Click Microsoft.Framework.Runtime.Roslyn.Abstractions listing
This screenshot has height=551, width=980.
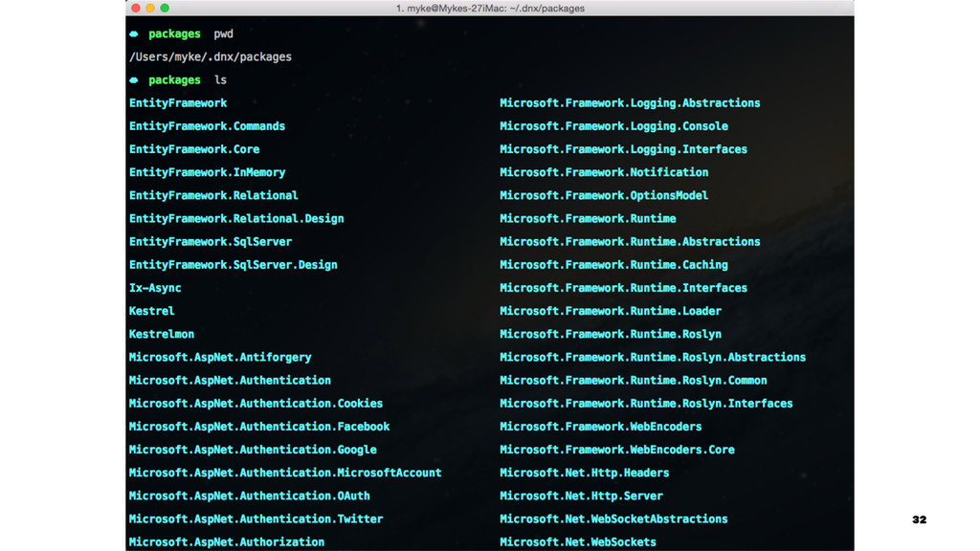[x=653, y=358]
